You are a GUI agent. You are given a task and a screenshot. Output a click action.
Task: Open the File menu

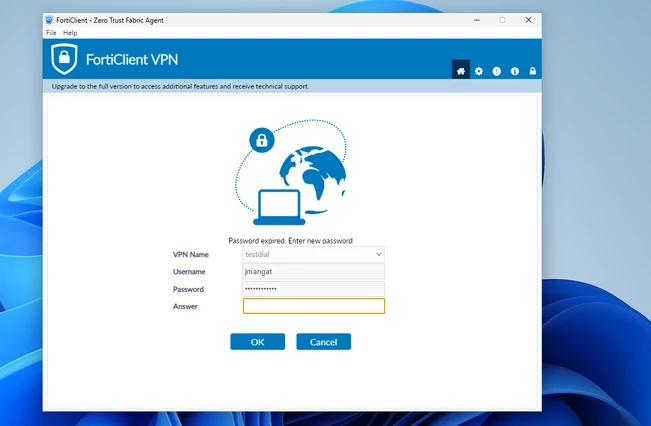pos(51,33)
